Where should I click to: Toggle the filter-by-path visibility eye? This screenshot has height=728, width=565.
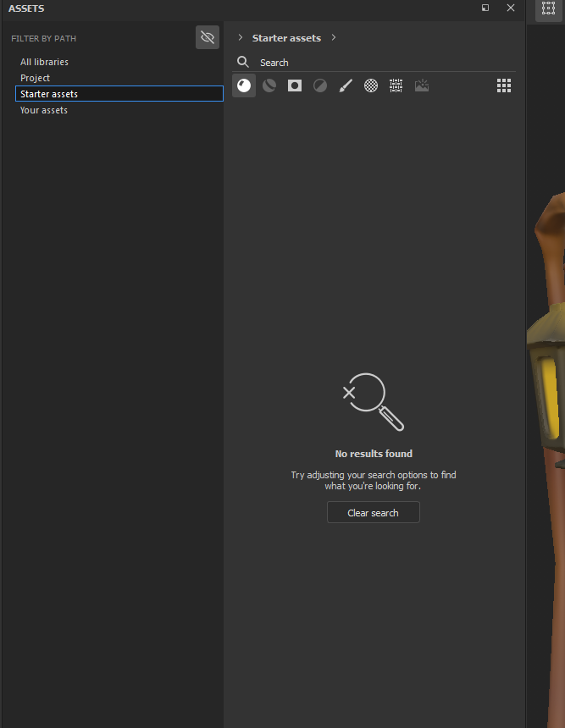click(x=208, y=37)
